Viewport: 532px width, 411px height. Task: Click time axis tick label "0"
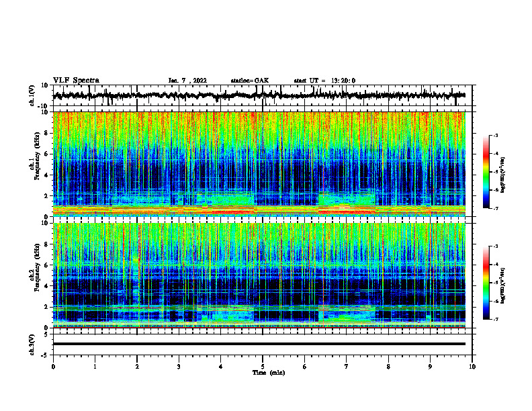click(x=53, y=367)
